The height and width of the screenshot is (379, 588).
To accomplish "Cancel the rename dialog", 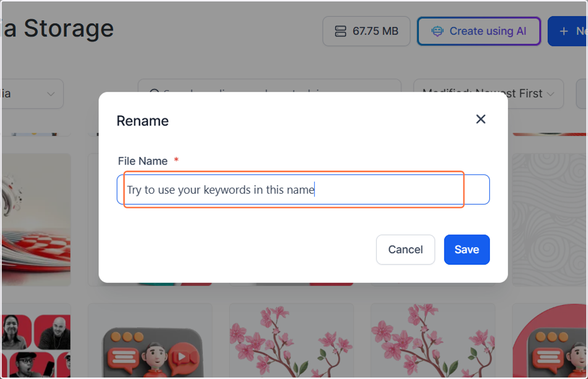I will (x=405, y=250).
